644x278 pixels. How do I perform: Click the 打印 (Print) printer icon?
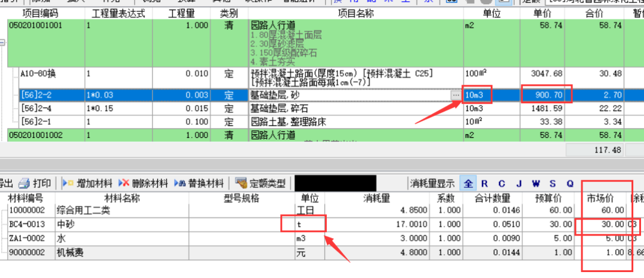(x=24, y=183)
